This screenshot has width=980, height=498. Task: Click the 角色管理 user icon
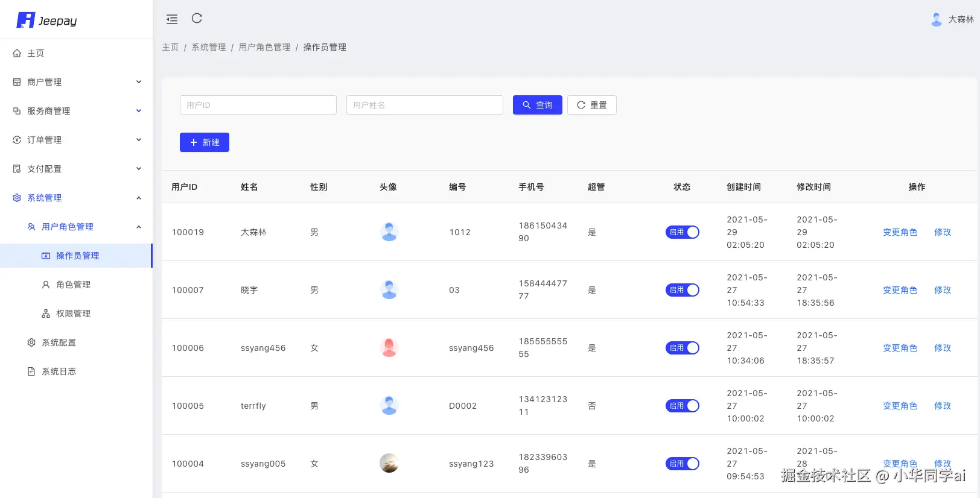click(x=46, y=285)
